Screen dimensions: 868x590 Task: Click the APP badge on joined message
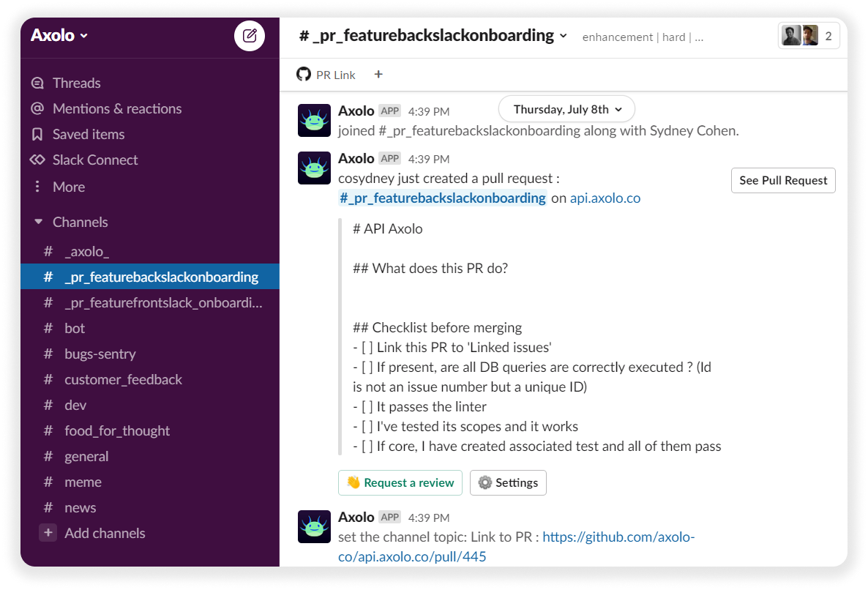[389, 111]
